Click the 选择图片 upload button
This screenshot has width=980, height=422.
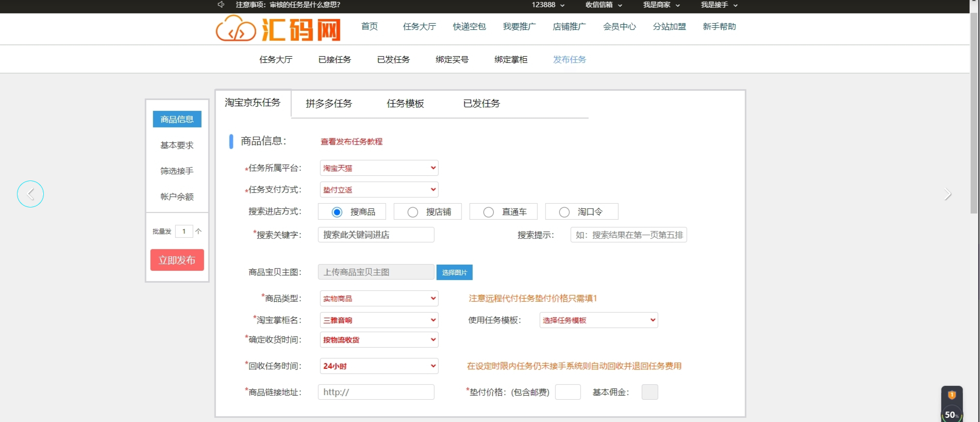pos(454,272)
